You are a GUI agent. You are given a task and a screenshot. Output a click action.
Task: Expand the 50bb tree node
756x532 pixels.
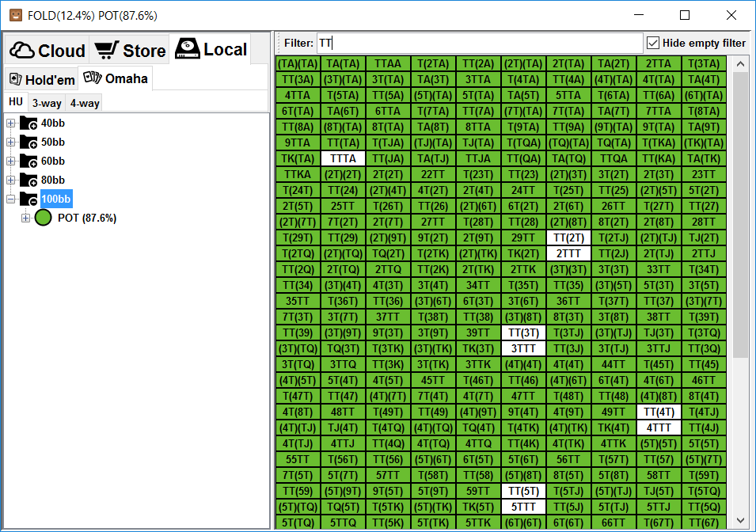tap(10, 142)
